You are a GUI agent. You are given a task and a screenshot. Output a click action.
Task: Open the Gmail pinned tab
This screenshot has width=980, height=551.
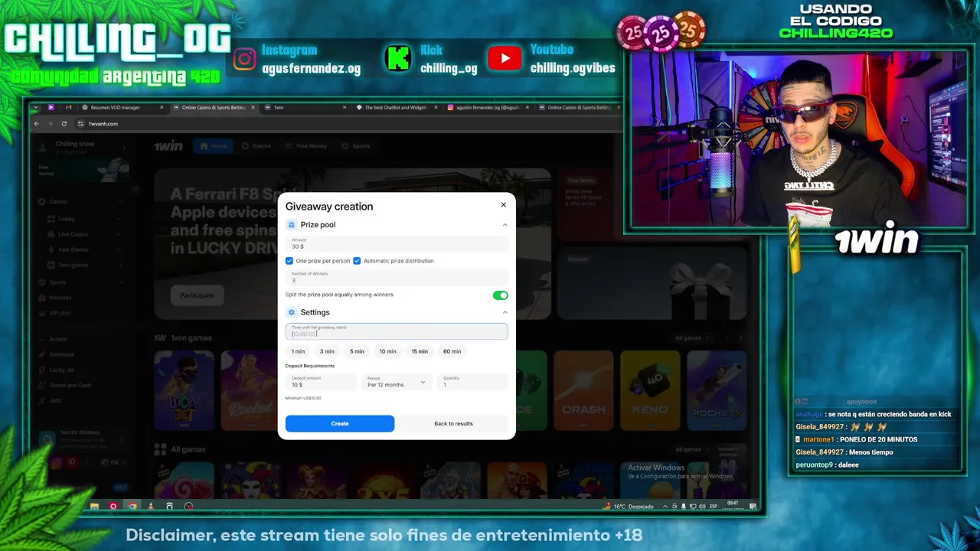coord(68,107)
